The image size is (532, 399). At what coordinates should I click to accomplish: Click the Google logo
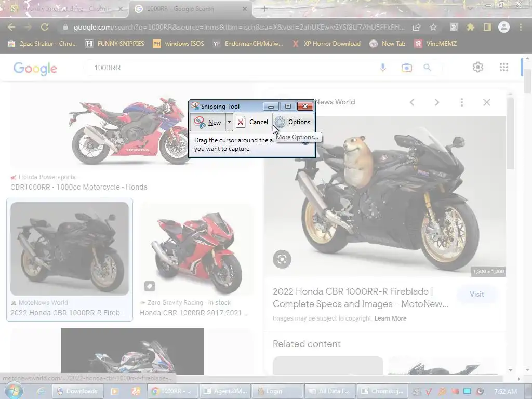tap(35, 68)
